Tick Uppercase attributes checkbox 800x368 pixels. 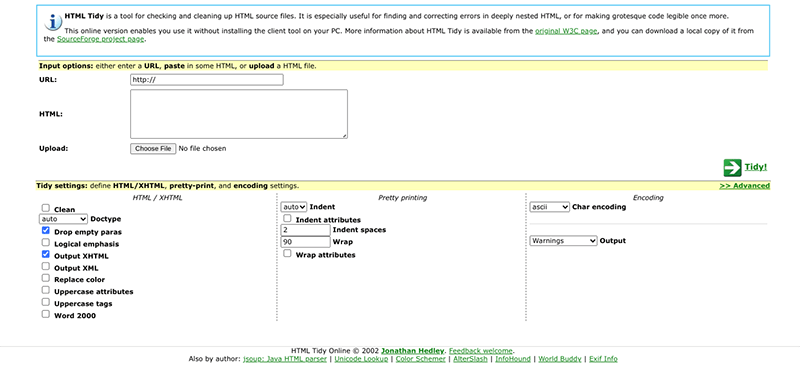click(x=46, y=290)
